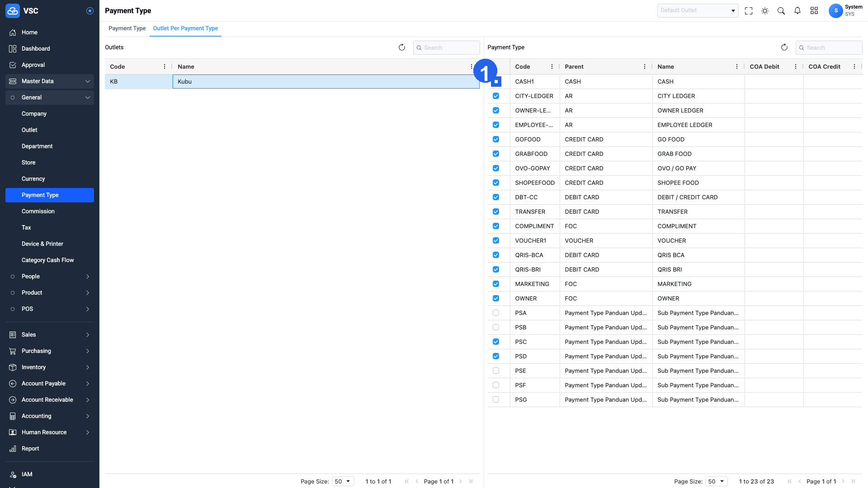Enter fullscreen mode from the header
This screenshot has height=488, width=868.
(x=749, y=11)
